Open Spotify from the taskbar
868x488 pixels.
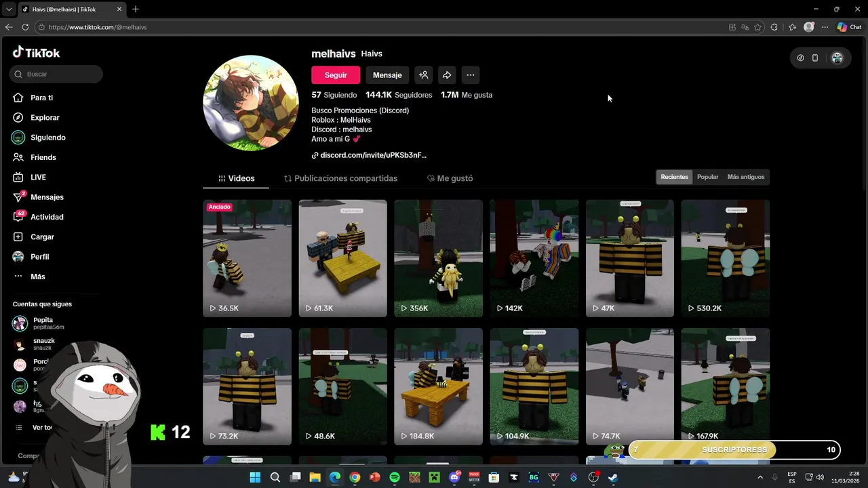[395, 477]
